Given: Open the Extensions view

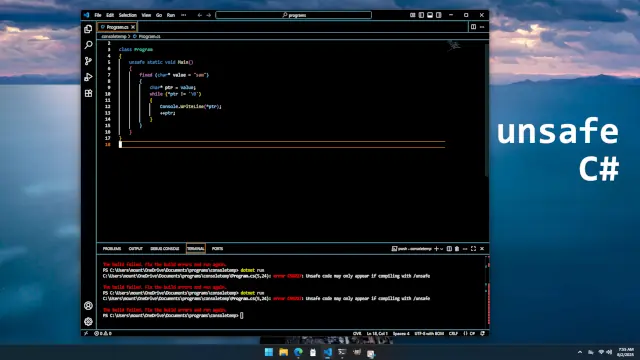Looking at the screenshot, I should 88,93.
